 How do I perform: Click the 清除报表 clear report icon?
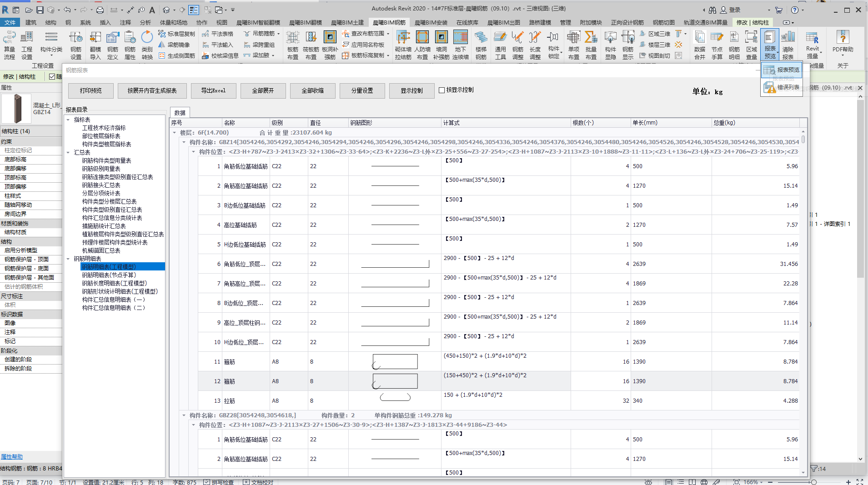coord(788,45)
